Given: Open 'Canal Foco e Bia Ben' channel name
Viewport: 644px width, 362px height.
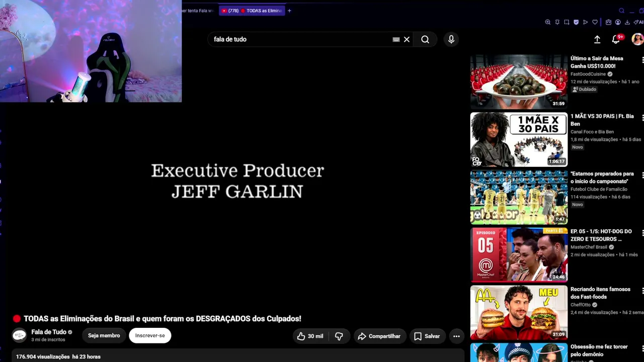Looking at the screenshot, I should pos(592,132).
